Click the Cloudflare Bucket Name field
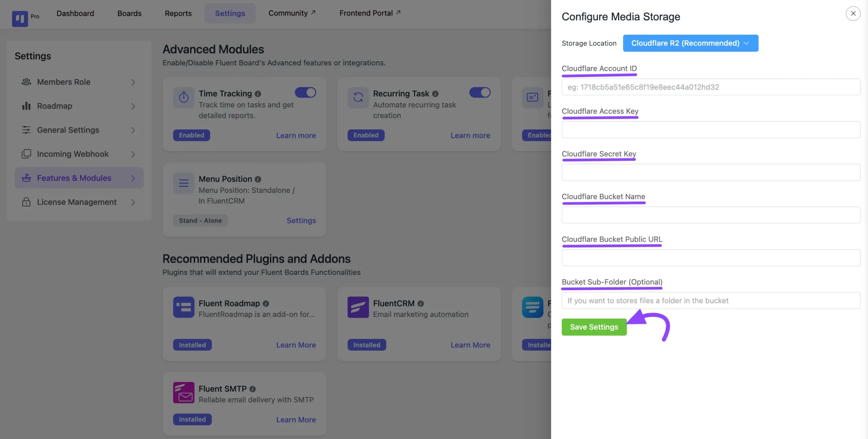Viewport: 868px width, 439px height. tap(711, 215)
